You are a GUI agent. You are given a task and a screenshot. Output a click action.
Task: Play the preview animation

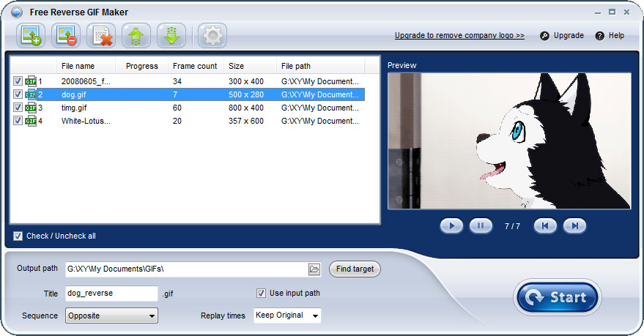pyautogui.click(x=452, y=225)
